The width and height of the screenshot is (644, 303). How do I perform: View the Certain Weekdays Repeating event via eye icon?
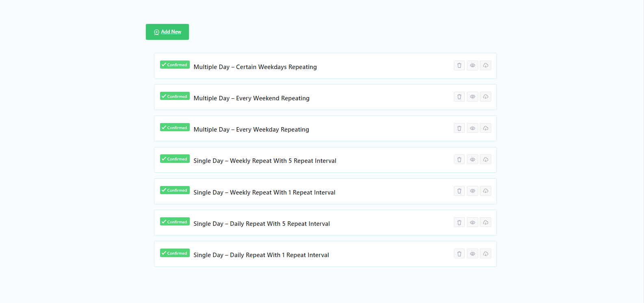472,65
